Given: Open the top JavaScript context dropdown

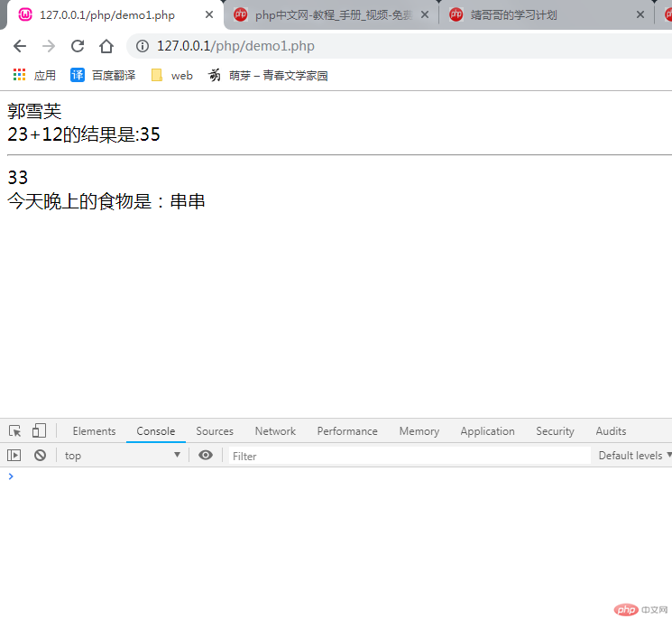Looking at the screenshot, I should [x=123, y=456].
